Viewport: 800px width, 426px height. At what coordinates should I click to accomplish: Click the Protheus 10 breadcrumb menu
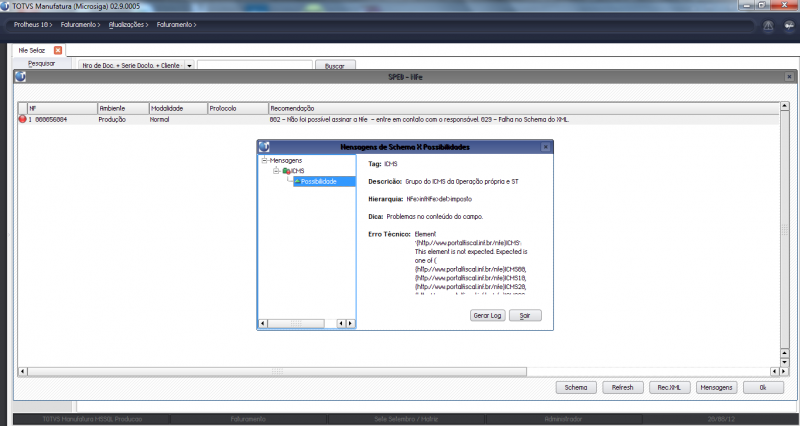(33, 24)
